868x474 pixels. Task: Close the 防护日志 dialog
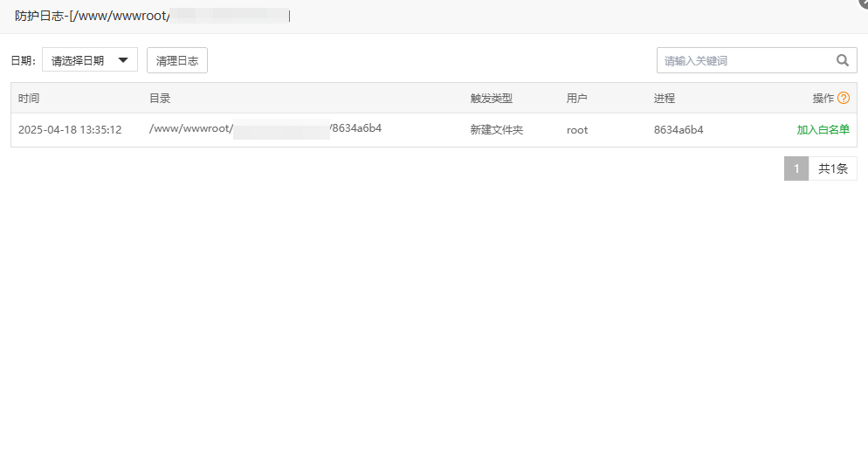click(863, 3)
